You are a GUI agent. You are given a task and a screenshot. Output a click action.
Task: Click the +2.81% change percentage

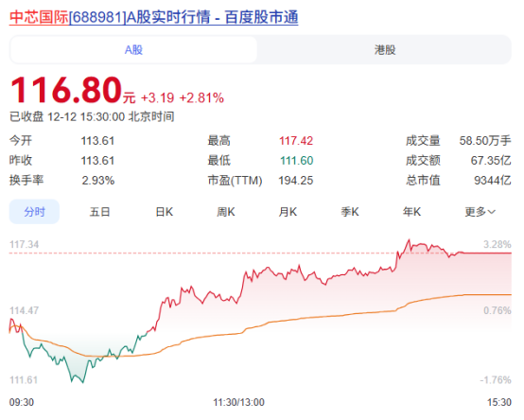click(x=201, y=98)
